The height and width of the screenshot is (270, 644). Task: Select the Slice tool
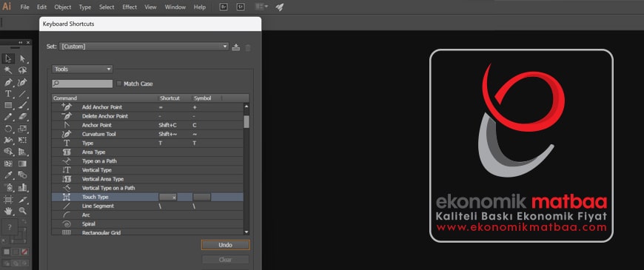23,200
